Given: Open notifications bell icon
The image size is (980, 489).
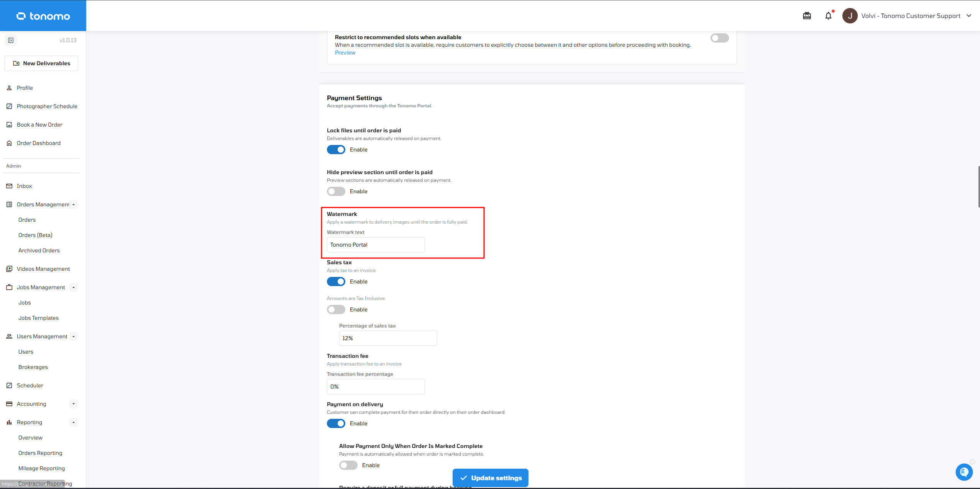Looking at the screenshot, I should (828, 16).
